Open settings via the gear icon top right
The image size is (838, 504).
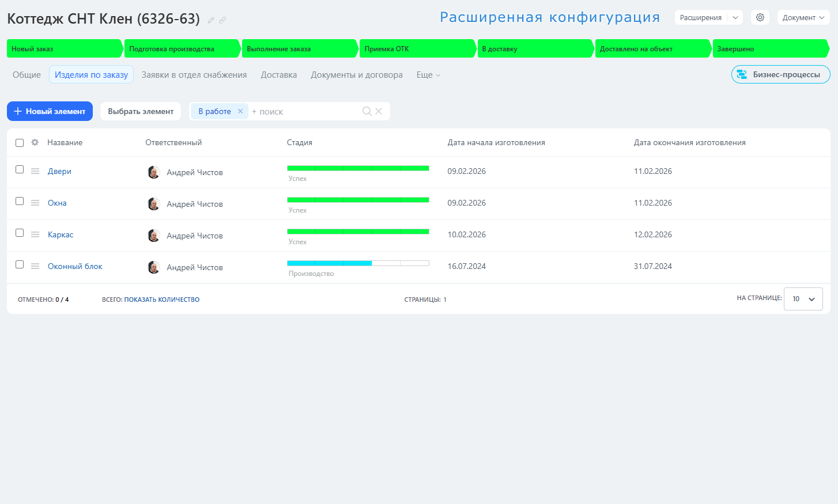760,17
